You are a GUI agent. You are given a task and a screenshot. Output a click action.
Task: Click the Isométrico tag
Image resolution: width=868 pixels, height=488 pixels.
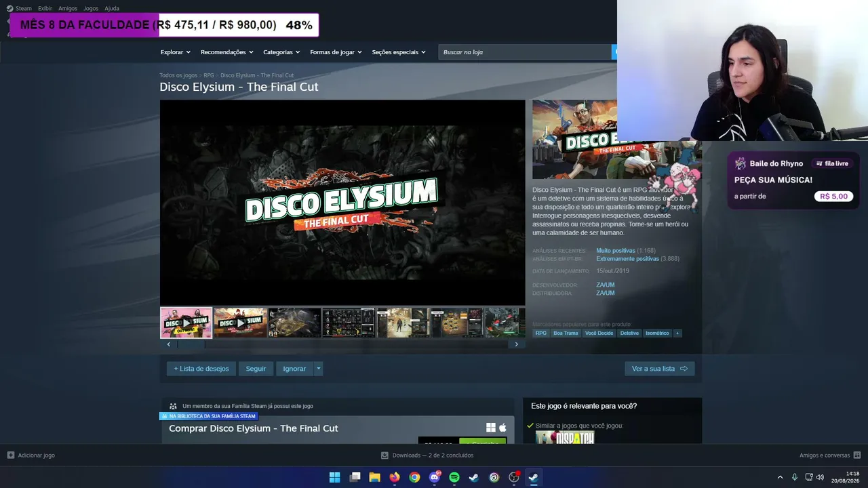(x=657, y=333)
